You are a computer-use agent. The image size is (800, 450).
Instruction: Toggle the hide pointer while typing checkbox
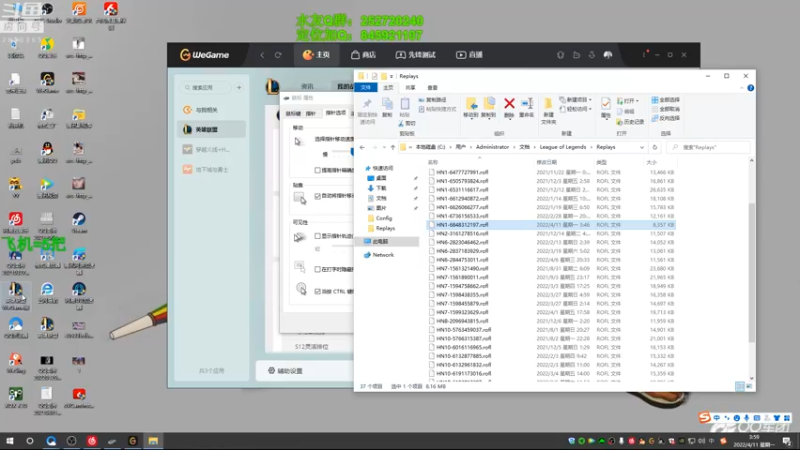(318, 269)
